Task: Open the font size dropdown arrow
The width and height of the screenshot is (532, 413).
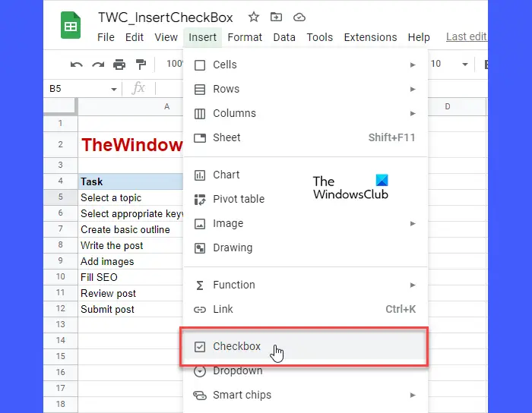Action: (465, 64)
